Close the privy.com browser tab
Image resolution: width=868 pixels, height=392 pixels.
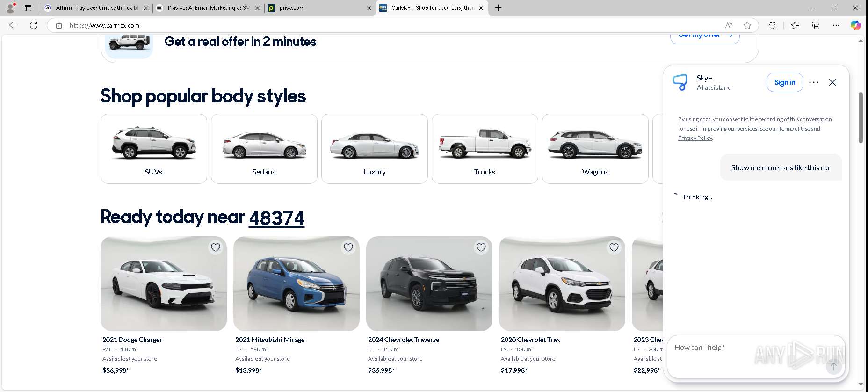[369, 8]
